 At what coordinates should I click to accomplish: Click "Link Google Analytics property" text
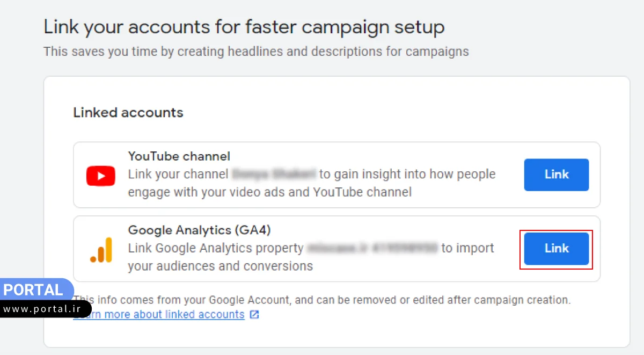[215, 248]
